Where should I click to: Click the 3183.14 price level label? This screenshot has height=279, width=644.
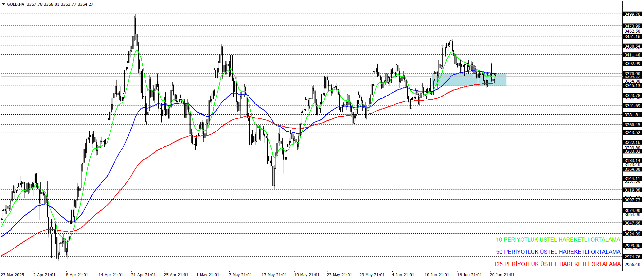pyautogui.click(x=632, y=160)
